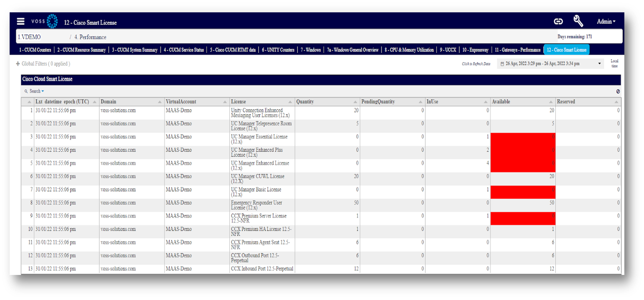Click CCX Inbound Port 12.5-Perpetual cell
This screenshot has height=300, width=644.
(262, 269)
